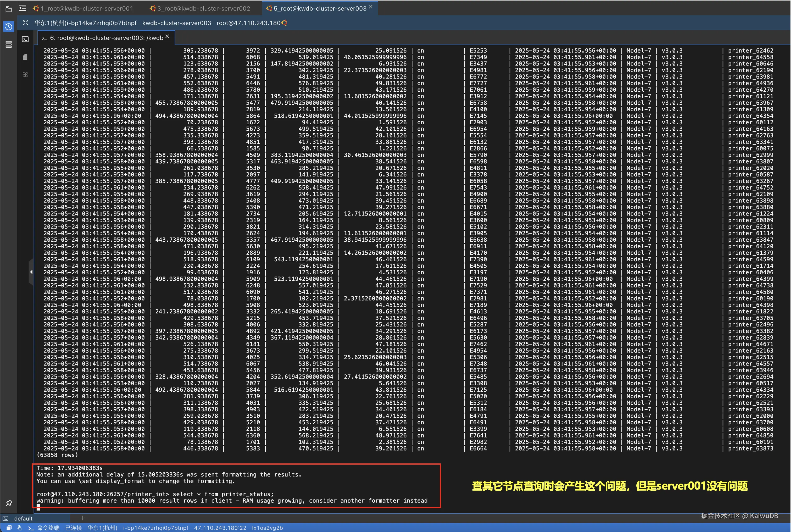Image resolution: width=791 pixels, height=532 pixels.
Task: Click the pin icon in the left sidebar
Action: (9, 503)
